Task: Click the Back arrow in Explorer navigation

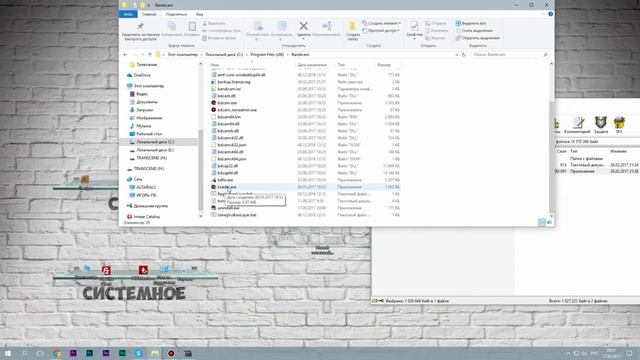Action: pos(125,54)
